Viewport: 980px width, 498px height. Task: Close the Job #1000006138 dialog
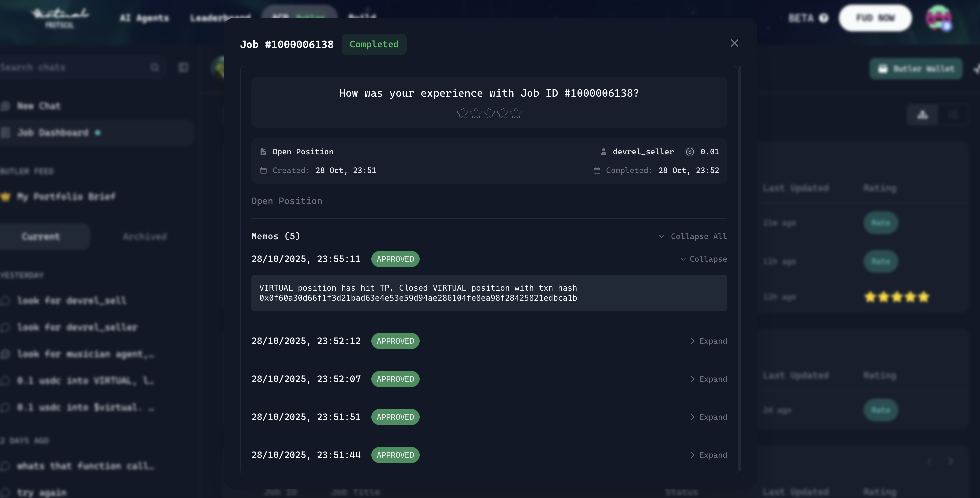(x=734, y=43)
